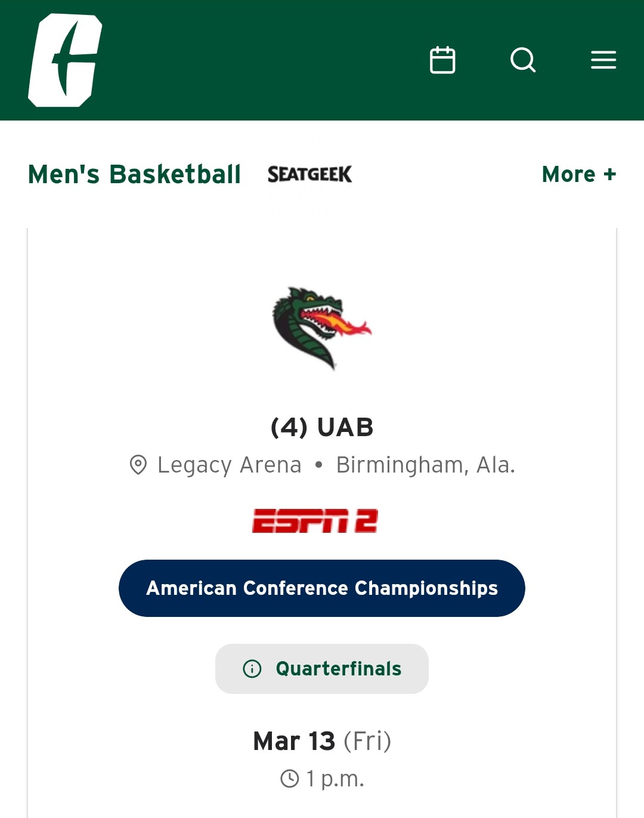This screenshot has height=818, width=644.
Task: Go to the Men's Basketball page
Action: (134, 174)
